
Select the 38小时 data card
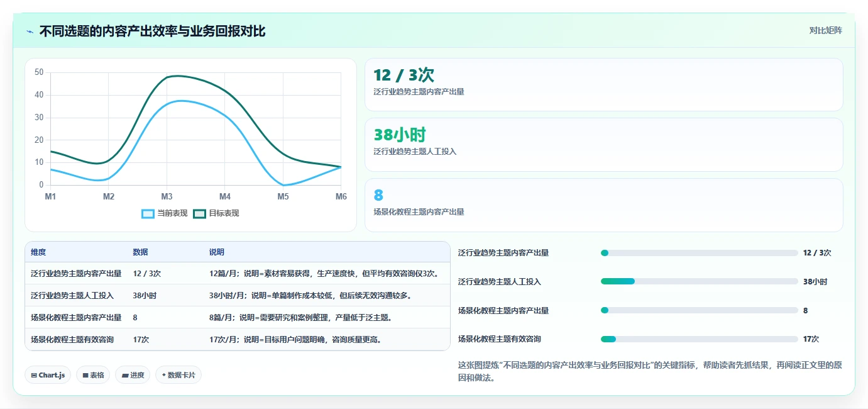click(603, 145)
